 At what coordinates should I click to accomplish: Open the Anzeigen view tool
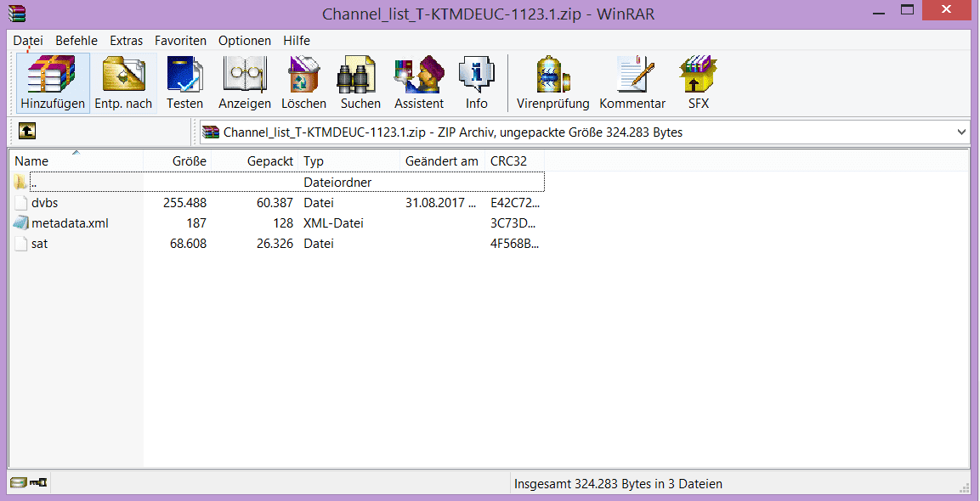pyautogui.click(x=245, y=82)
